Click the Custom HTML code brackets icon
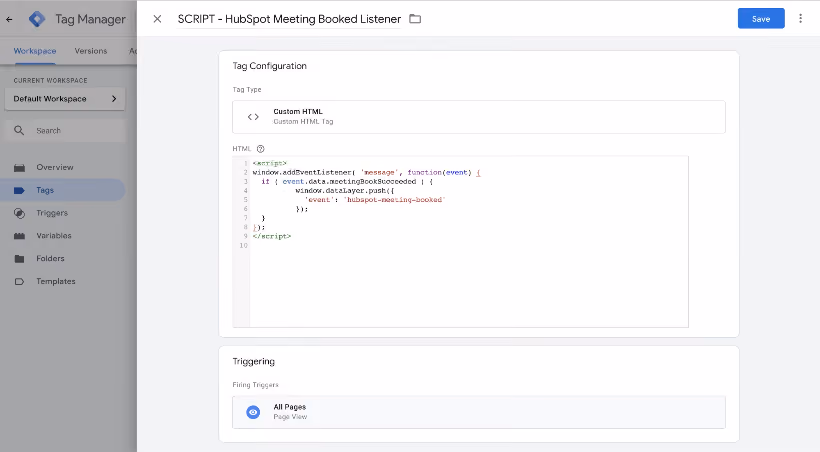Screen dimensions: 820x452 (253, 117)
